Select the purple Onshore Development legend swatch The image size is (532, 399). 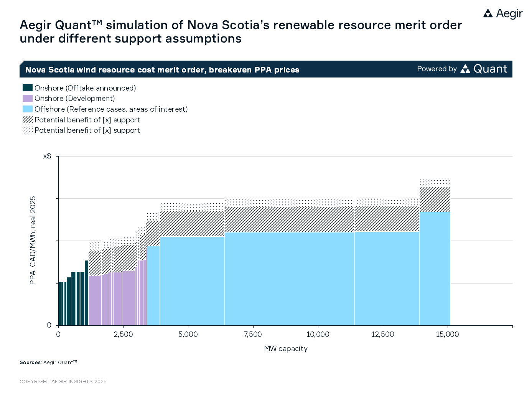pyautogui.click(x=28, y=99)
